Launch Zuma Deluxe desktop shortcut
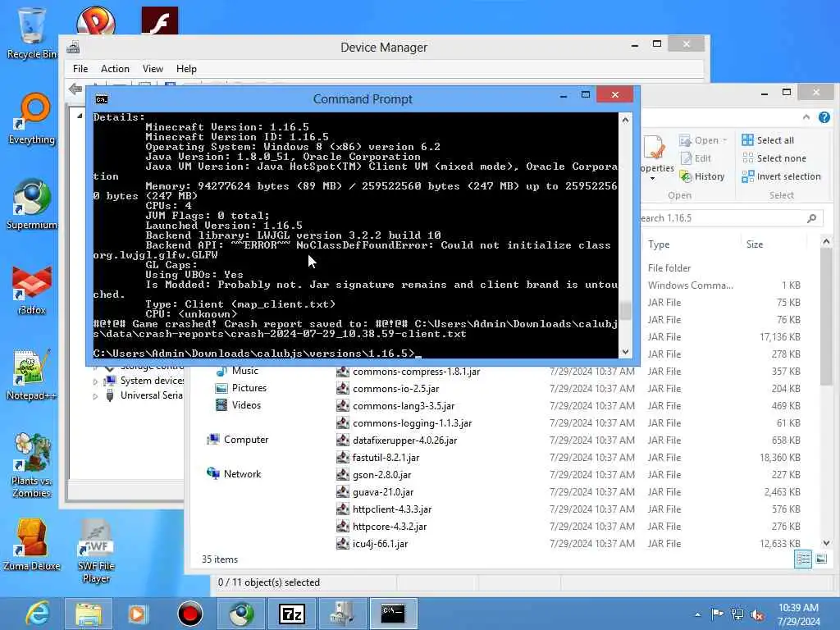 click(32, 545)
